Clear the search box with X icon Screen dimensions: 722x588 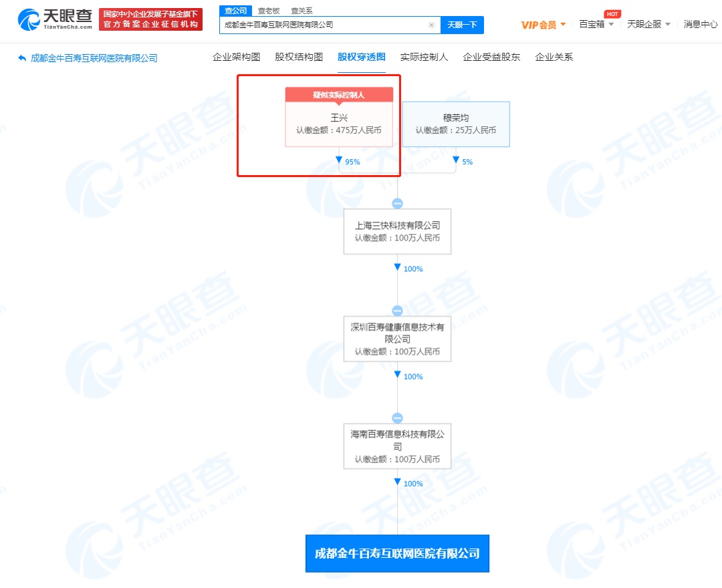pos(431,25)
